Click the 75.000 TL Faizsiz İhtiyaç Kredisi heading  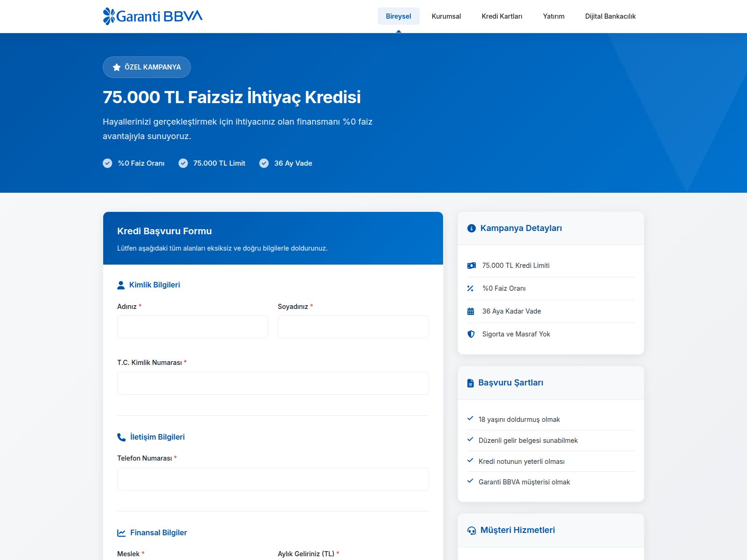232,98
